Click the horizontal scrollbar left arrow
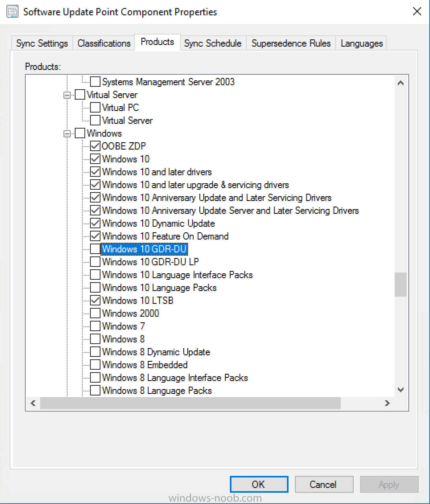The image size is (430, 504). point(33,403)
